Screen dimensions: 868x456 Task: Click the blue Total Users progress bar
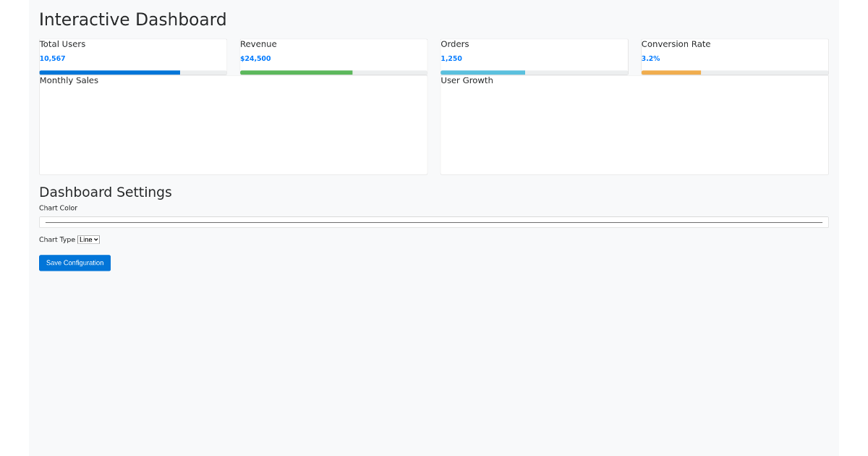pyautogui.click(x=109, y=72)
